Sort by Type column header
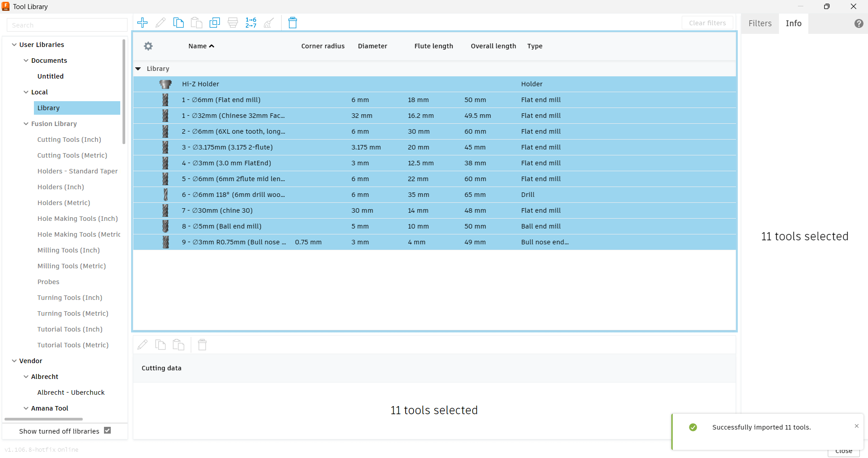The height and width of the screenshot is (458, 868). click(535, 46)
